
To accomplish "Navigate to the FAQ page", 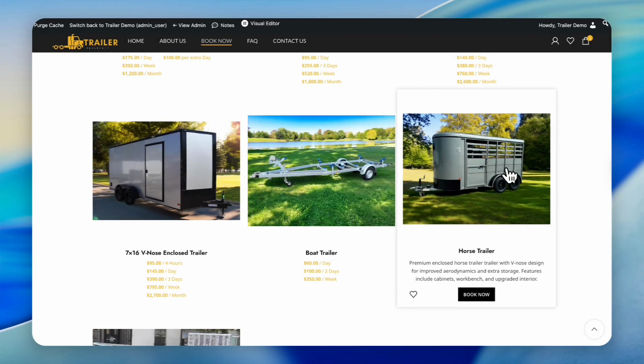I will pos(252,41).
